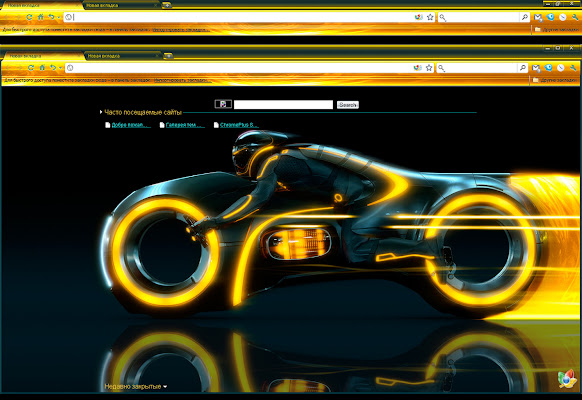Open wrench settings menu in lower window

tap(573, 68)
